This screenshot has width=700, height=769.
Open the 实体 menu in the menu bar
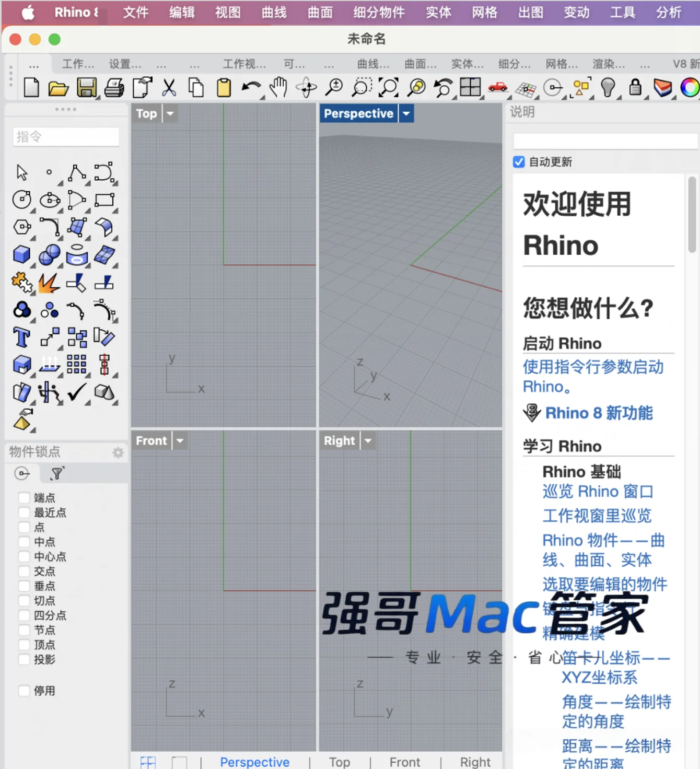(439, 12)
